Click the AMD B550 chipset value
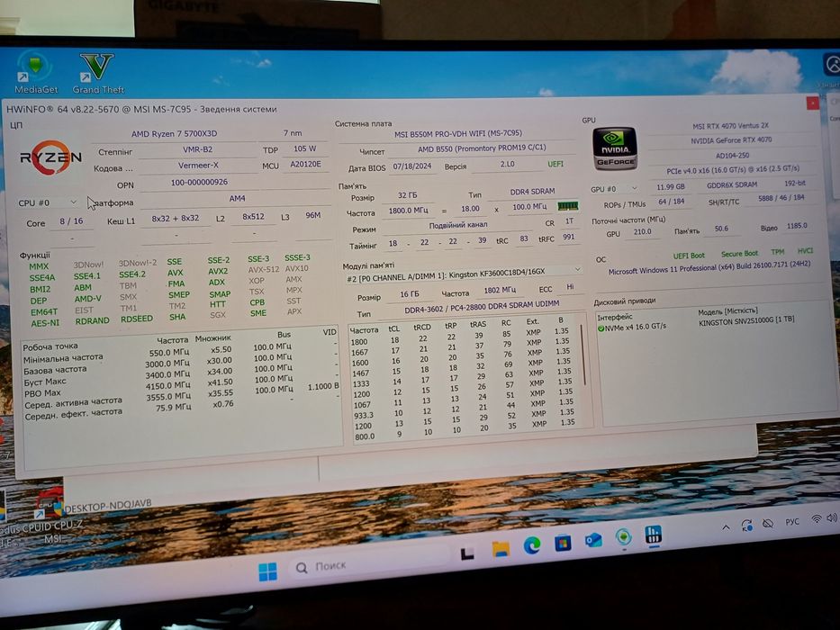 click(482, 148)
